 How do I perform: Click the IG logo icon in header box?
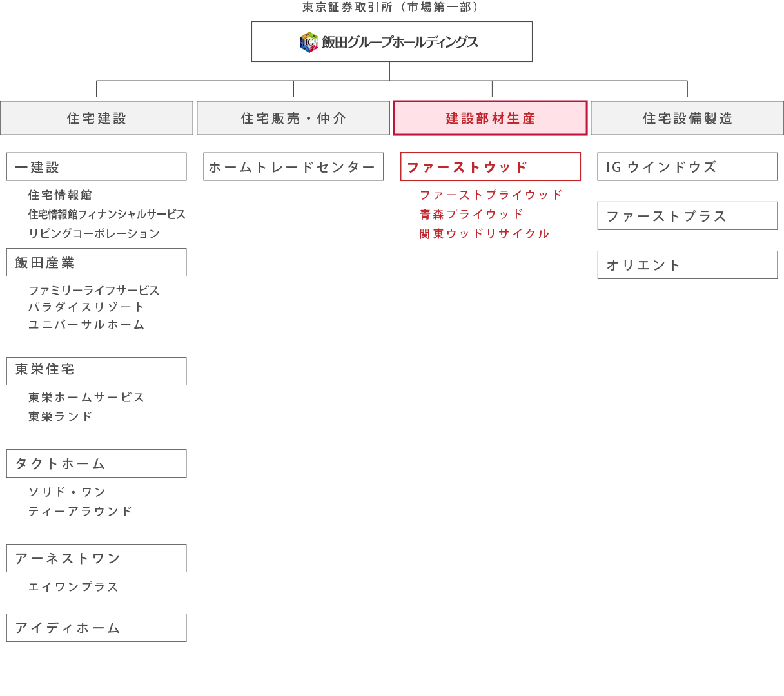point(309,42)
